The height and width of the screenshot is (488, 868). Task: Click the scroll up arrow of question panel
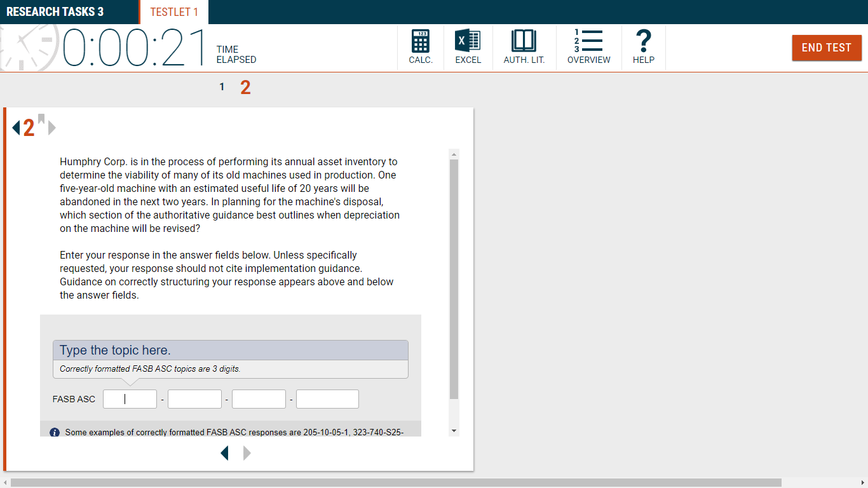tap(454, 154)
